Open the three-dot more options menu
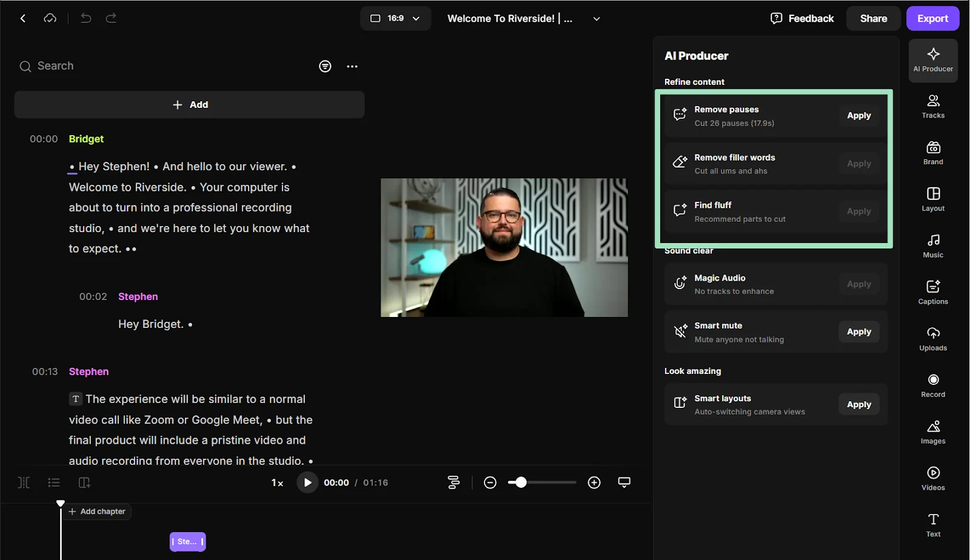 click(x=352, y=66)
